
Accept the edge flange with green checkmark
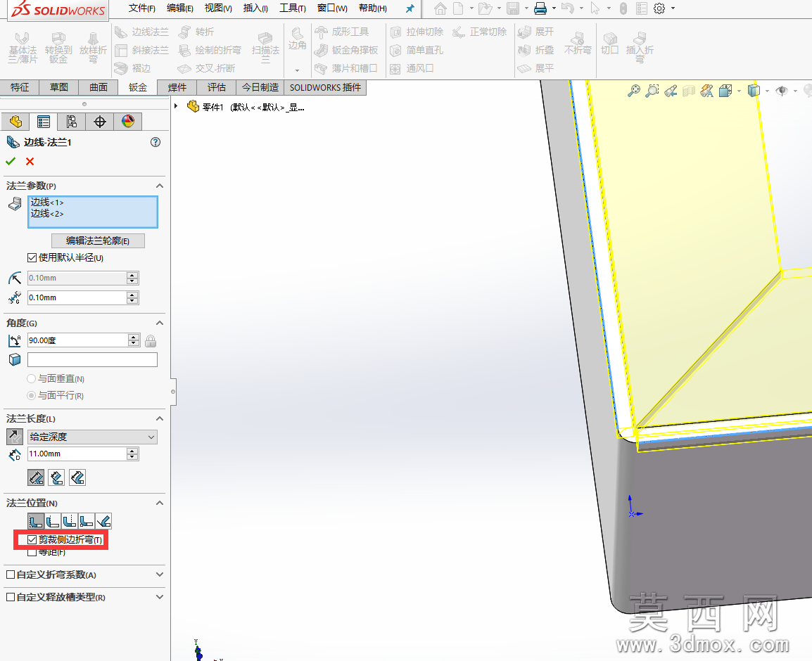click(11, 162)
